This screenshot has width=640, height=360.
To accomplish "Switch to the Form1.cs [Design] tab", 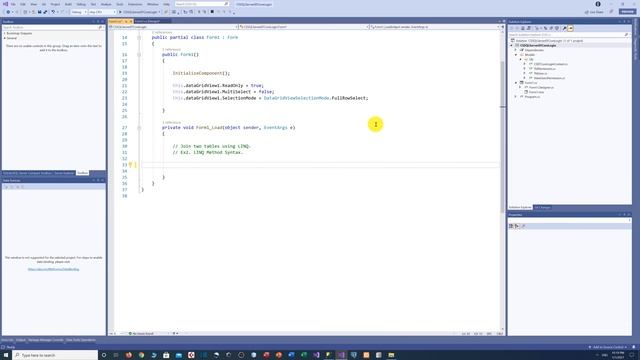I will pos(147,21).
